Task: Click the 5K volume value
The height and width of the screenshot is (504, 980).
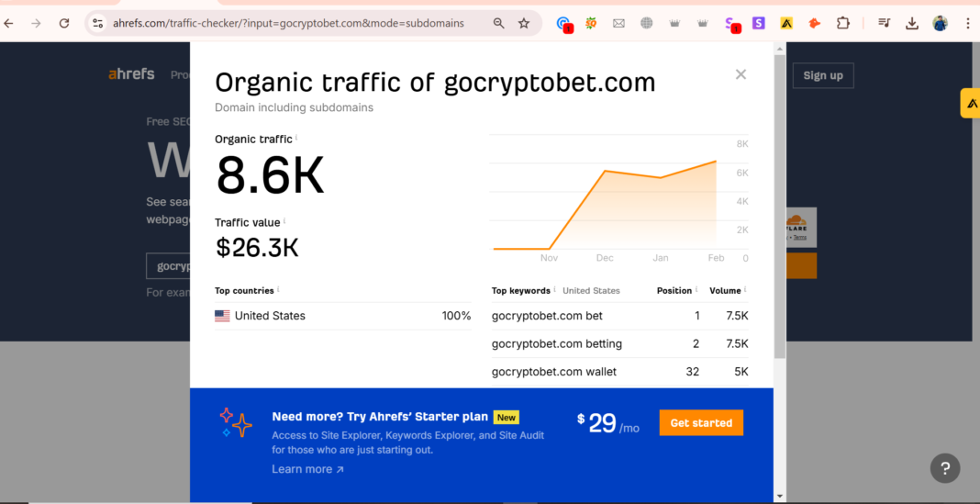Action: pyautogui.click(x=741, y=372)
